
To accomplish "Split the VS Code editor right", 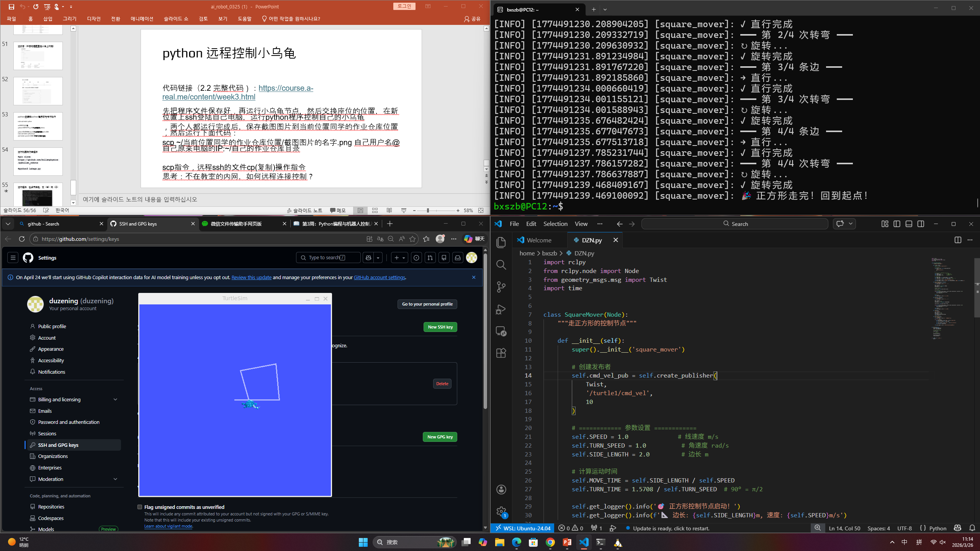I will [x=958, y=240].
